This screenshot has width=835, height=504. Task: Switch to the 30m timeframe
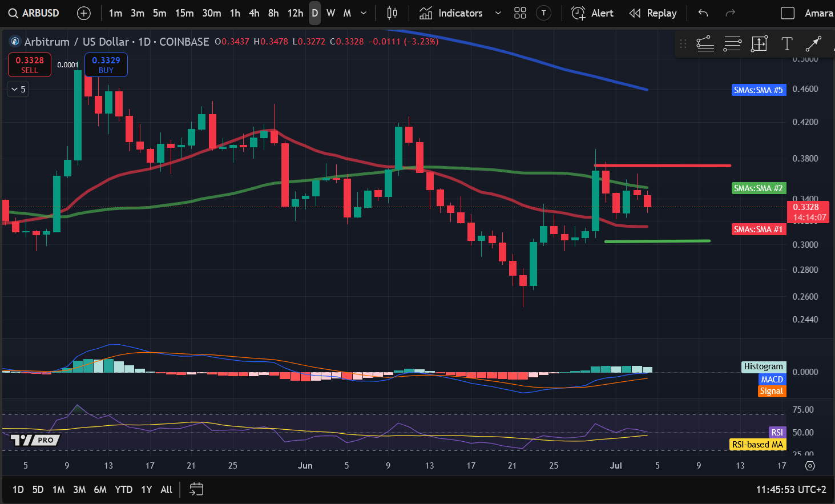[x=212, y=13]
